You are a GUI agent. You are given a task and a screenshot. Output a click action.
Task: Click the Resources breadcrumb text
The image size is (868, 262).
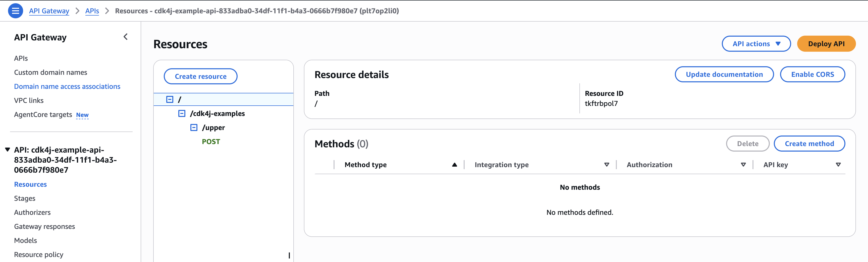[257, 11]
